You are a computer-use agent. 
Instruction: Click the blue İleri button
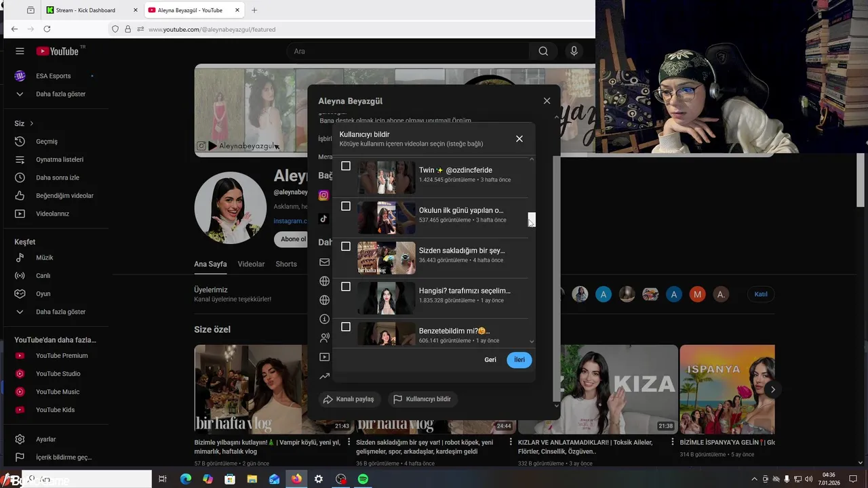click(x=519, y=360)
